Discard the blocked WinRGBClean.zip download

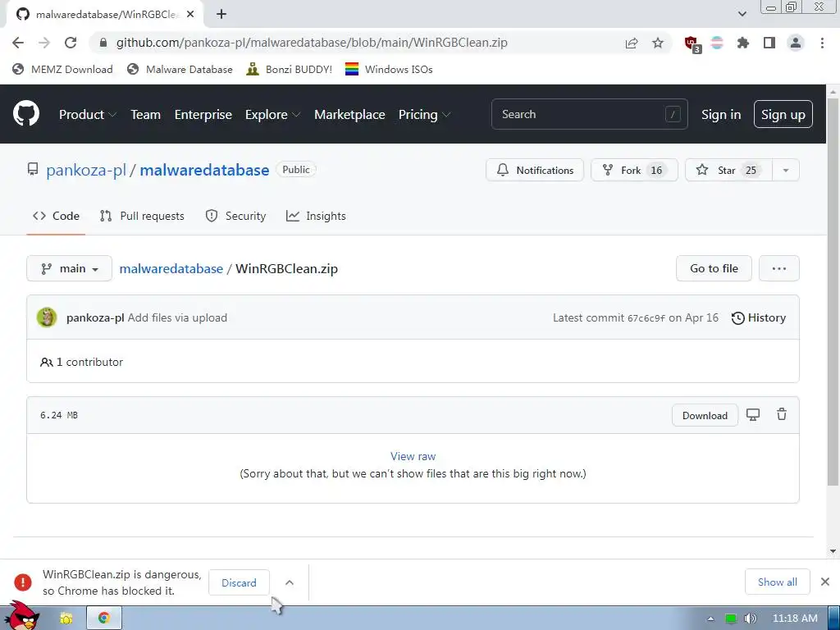coord(239,582)
